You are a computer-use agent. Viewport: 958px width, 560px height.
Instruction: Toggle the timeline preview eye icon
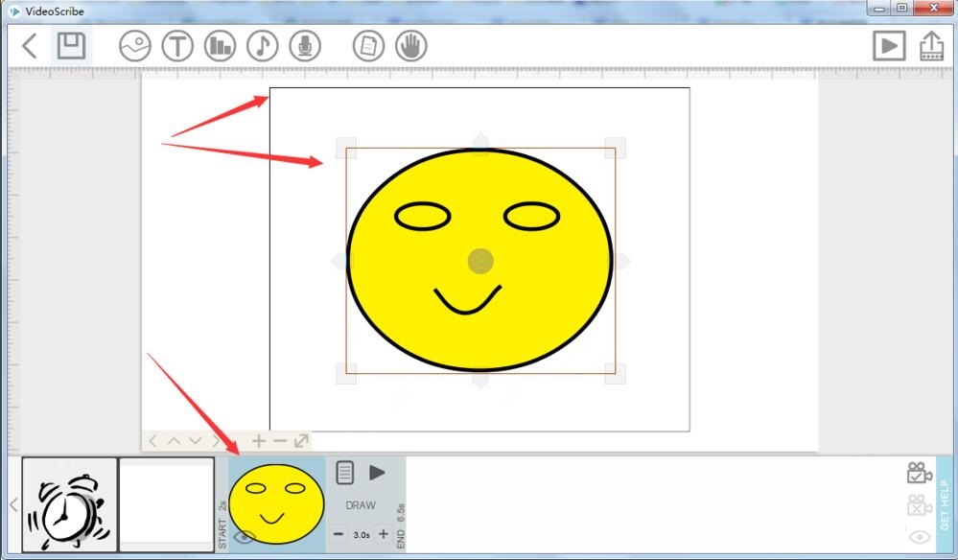920,537
